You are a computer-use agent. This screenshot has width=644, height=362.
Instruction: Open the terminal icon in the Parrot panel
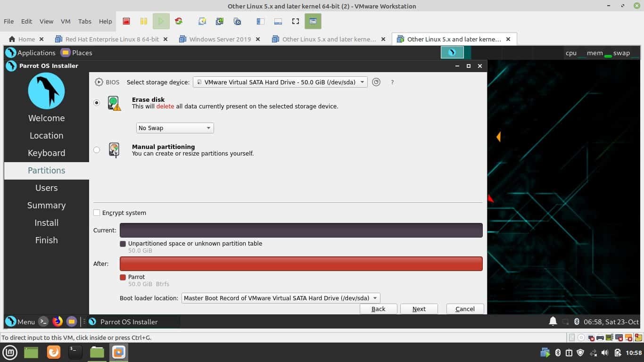coord(43,321)
